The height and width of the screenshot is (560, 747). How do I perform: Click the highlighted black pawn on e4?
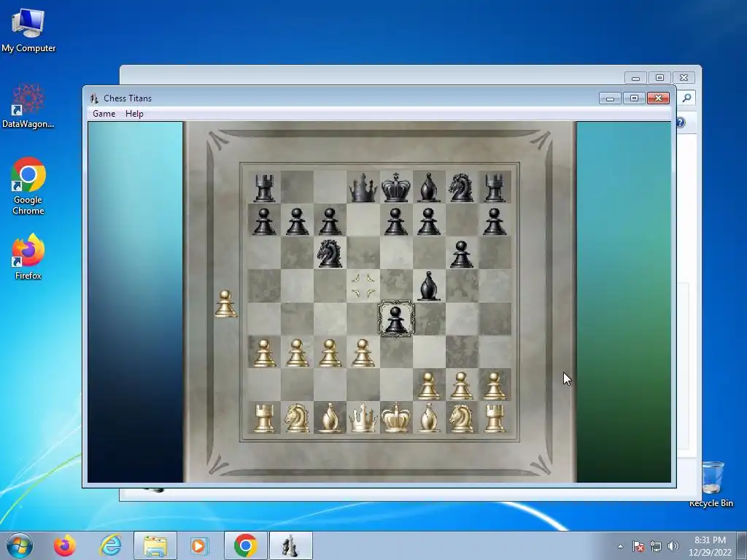(396, 319)
